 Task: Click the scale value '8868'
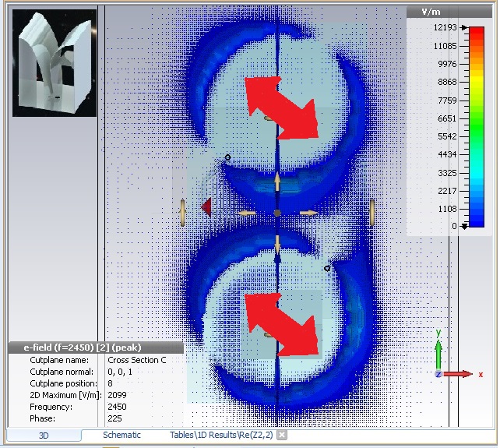(447, 82)
